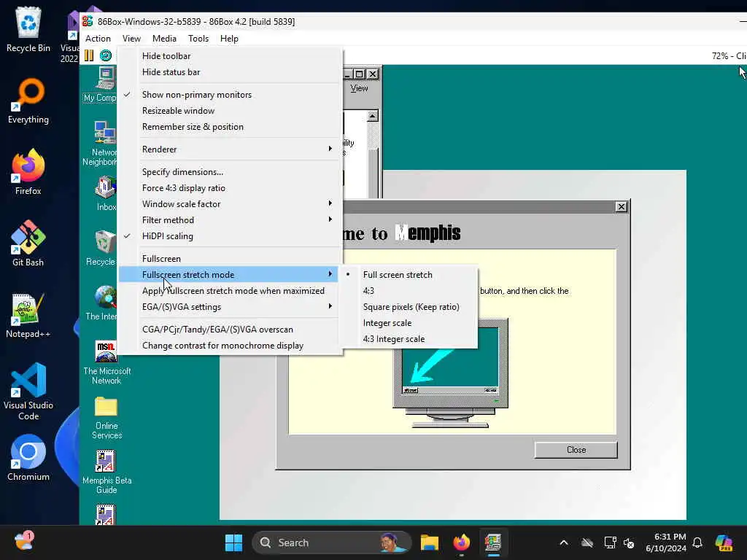Click the taskbar clock showing 6:31 PM

(x=665, y=542)
